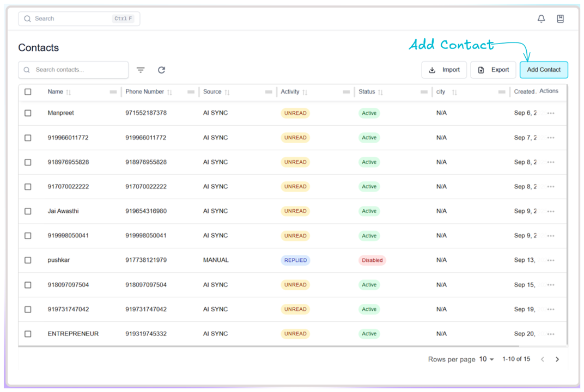The image size is (584, 392).
Task: Open the column menu next to Status header
Action: click(424, 92)
